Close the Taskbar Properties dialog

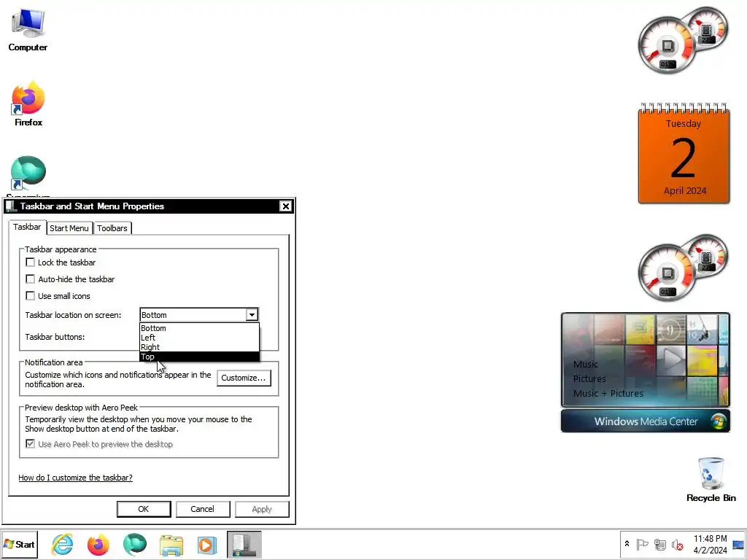point(285,206)
